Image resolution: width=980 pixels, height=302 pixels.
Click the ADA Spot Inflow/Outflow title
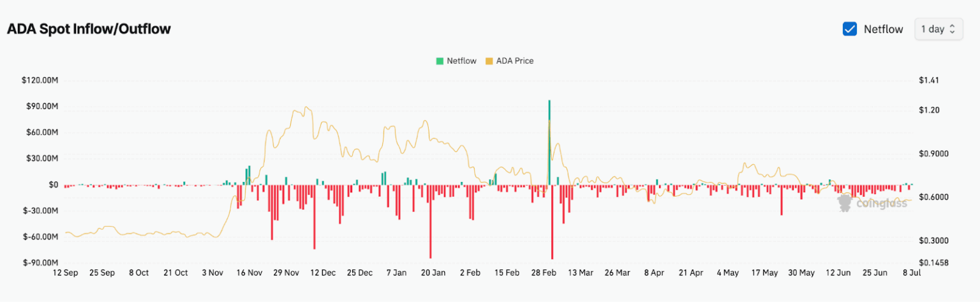coord(89,29)
